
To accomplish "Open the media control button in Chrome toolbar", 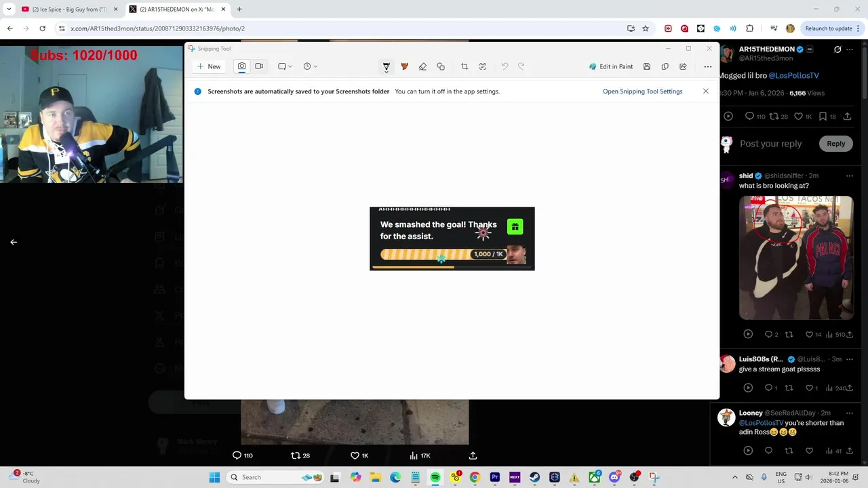I will click(773, 28).
